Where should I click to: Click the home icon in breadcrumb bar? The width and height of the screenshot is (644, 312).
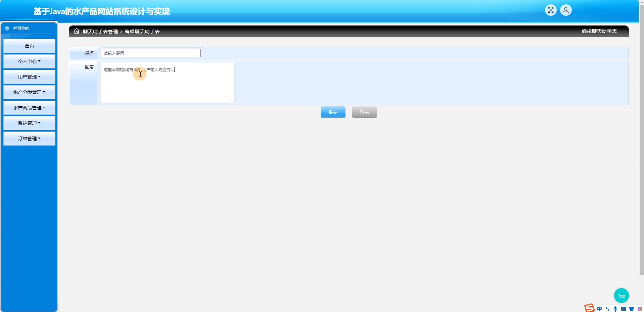pyautogui.click(x=77, y=31)
